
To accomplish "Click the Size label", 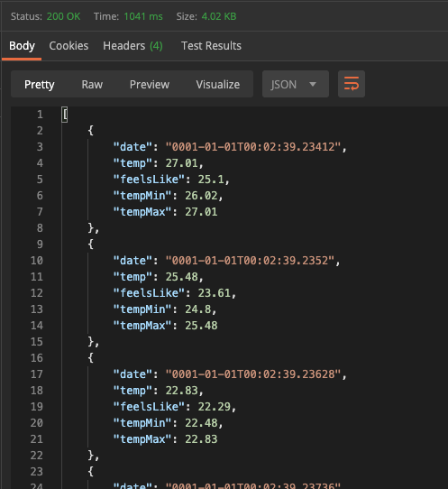I will 187,16.
